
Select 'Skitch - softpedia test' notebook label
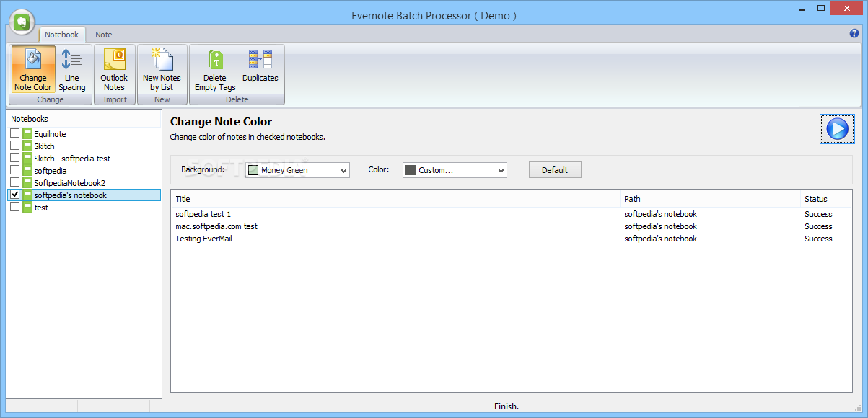coord(72,158)
